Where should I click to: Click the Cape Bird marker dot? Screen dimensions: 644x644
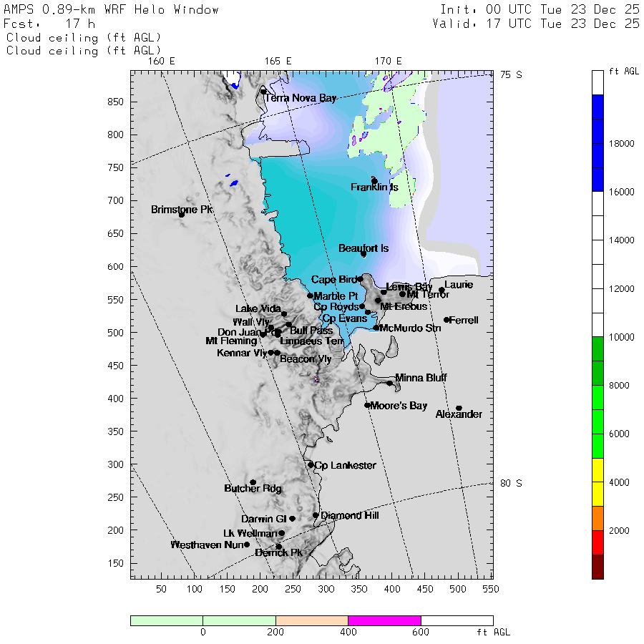[360, 279]
